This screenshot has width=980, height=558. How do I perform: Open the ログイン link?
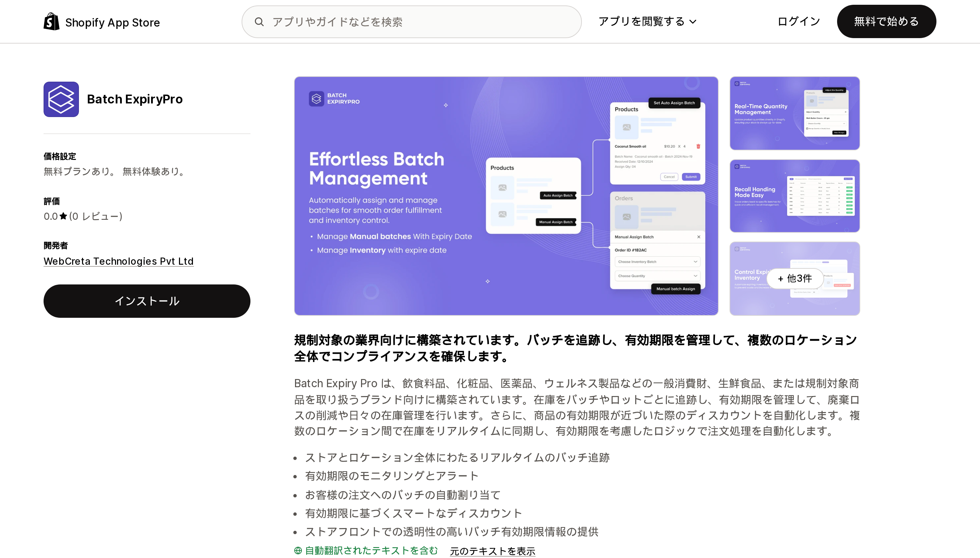pyautogui.click(x=798, y=21)
